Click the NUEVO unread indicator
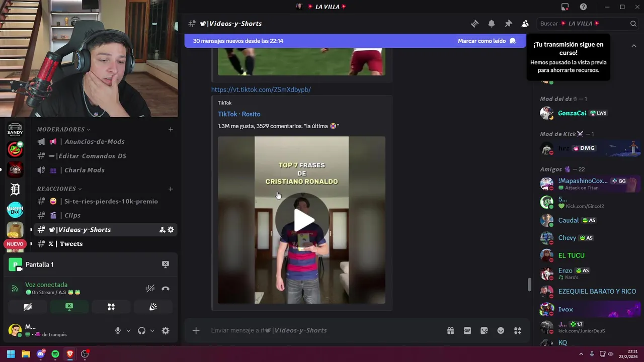Viewport: 644px width, 362px height. pos(15,244)
